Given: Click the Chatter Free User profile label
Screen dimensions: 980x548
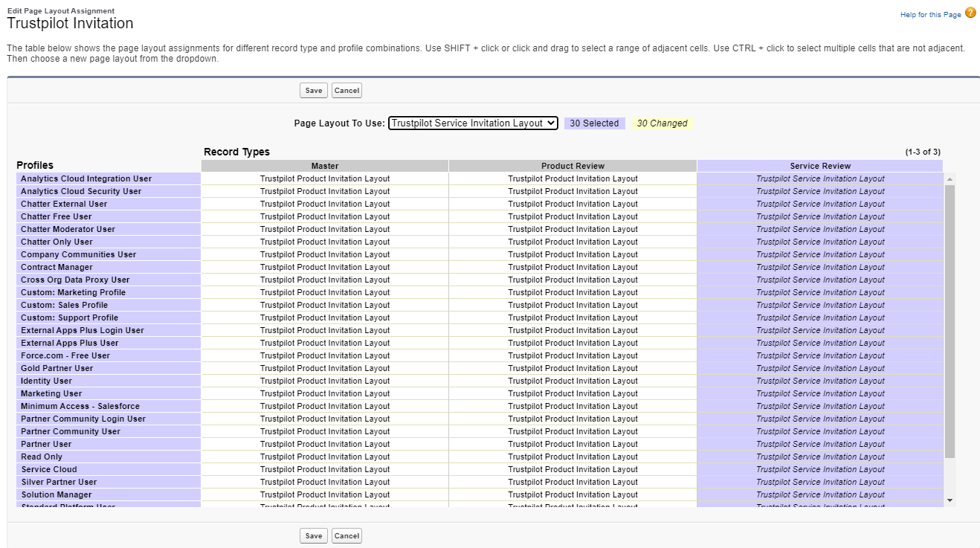Looking at the screenshot, I should click(x=54, y=216).
